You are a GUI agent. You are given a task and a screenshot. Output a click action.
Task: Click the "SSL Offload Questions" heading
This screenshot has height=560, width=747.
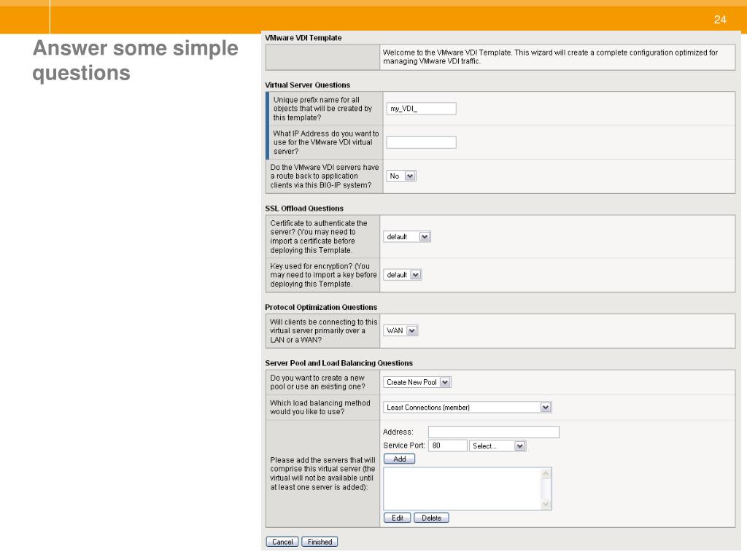(x=304, y=208)
